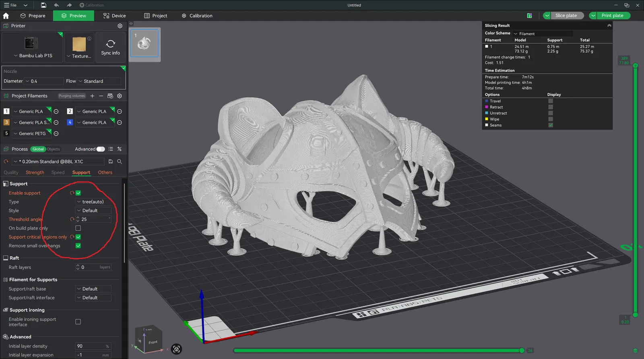Select plate 1 thumbnail
This screenshot has height=359, width=644.
(x=144, y=43)
